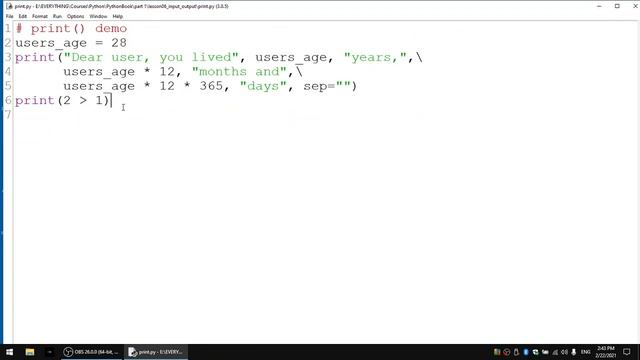Open the Options menu
Screen dimensions: 640x360
pos(76,16)
